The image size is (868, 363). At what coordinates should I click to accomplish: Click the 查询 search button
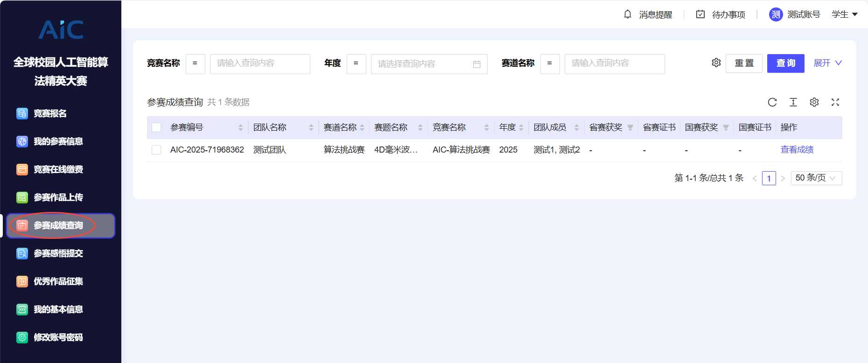[785, 63]
